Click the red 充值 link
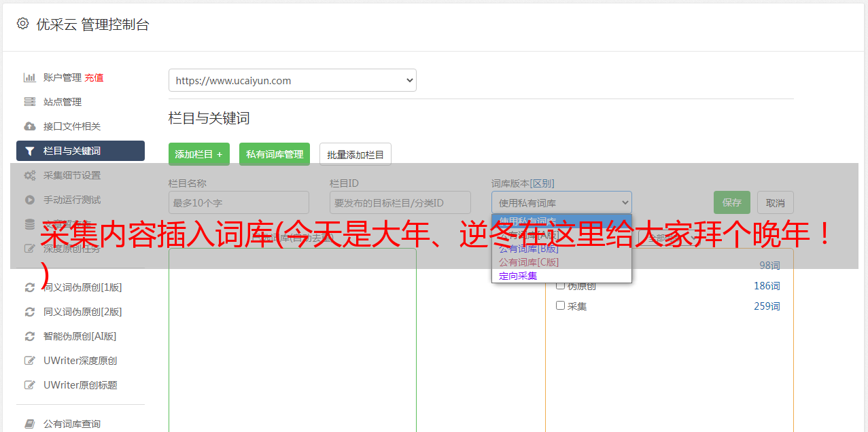Image resolution: width=868 pixels, height=432 pixels. [94, 77]
